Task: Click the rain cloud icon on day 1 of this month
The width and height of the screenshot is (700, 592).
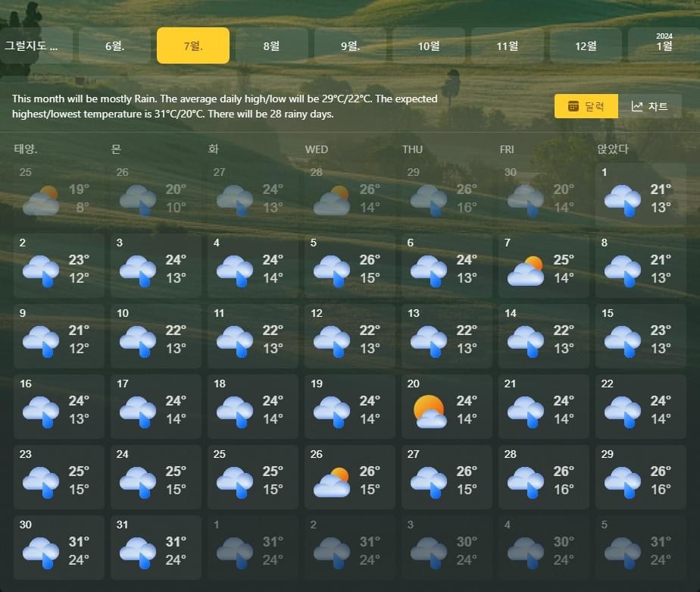Action: (622, 201)
